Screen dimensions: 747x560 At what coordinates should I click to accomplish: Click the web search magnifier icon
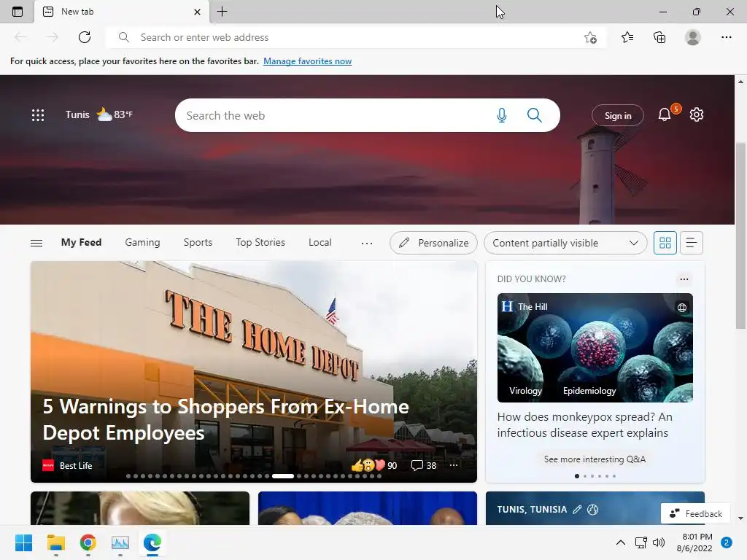click(x=535, y=115)
